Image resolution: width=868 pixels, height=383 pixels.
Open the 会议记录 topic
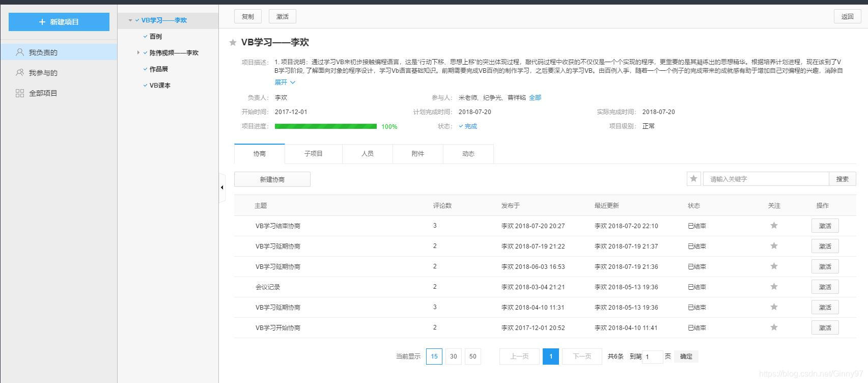[268, 287]
